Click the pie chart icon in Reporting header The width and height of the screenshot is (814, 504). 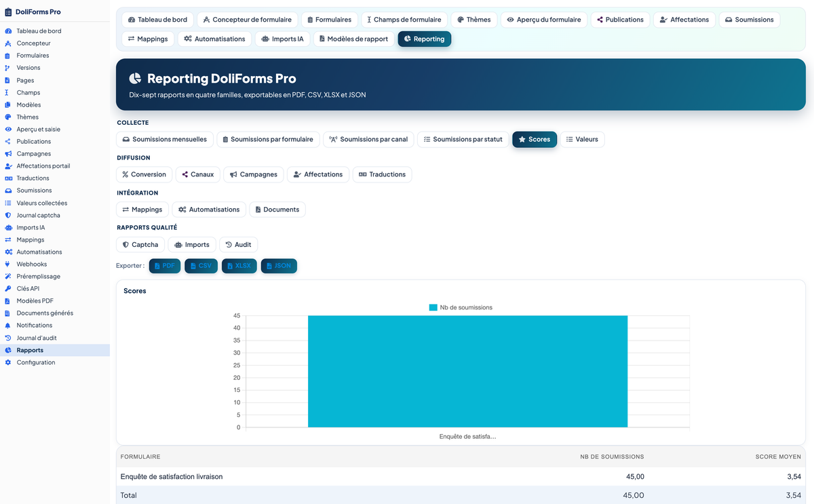tap(135, 79)
